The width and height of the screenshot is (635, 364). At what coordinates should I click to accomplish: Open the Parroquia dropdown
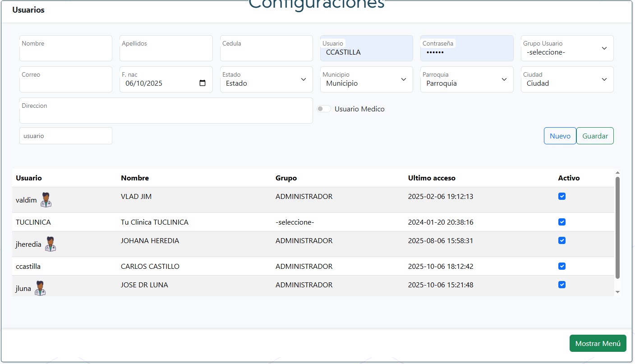click(x=467, y=79)
